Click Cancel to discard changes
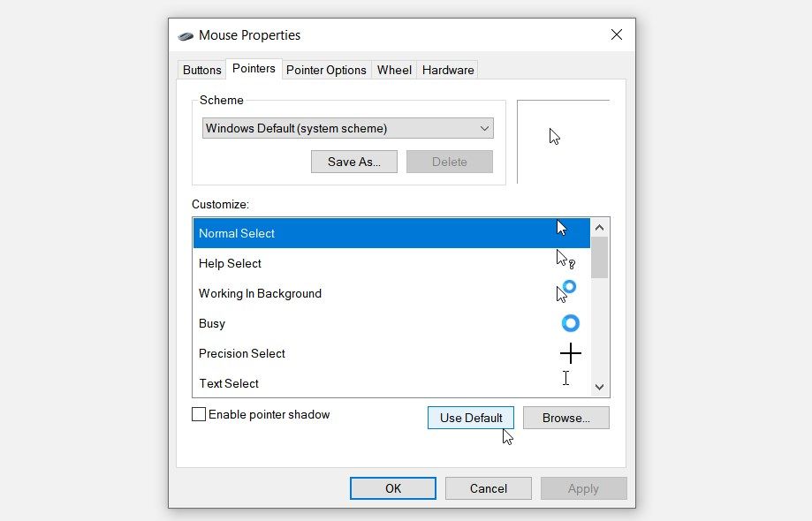 tap(489, 488)
